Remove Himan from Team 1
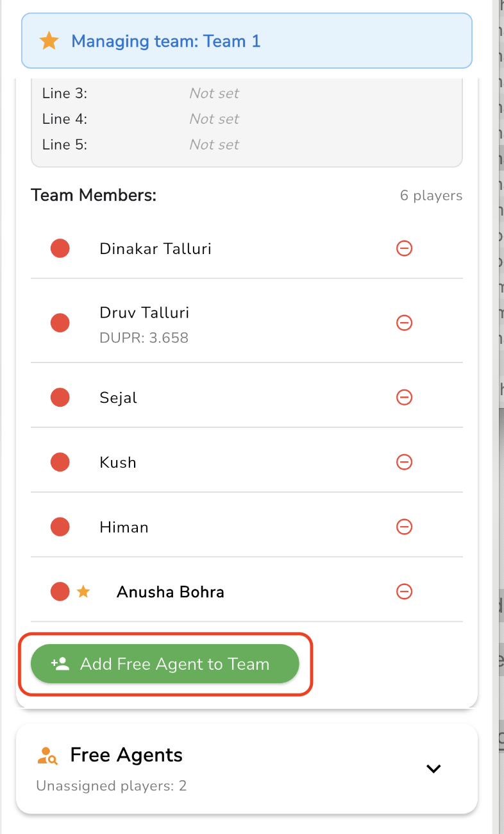Image resolution: width=504 pixels, height=834 pixels. (x=404, y=527)
